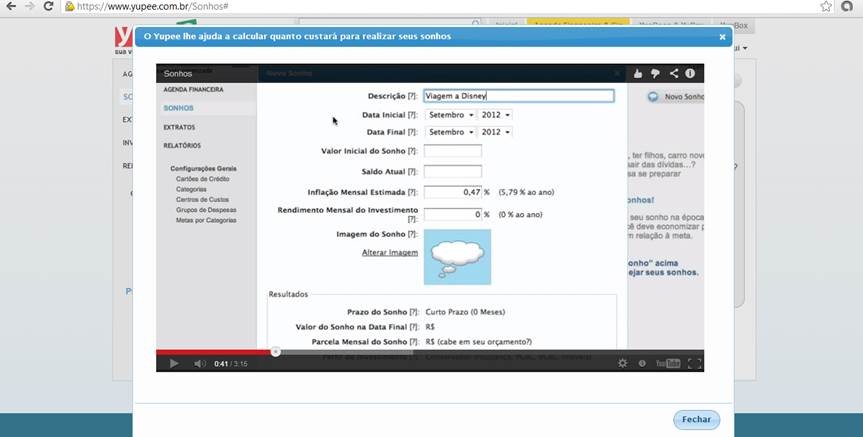This screenshot has height=437, width=863.
Task: Open Categorias settings link
Action: (x=191, y=189)
